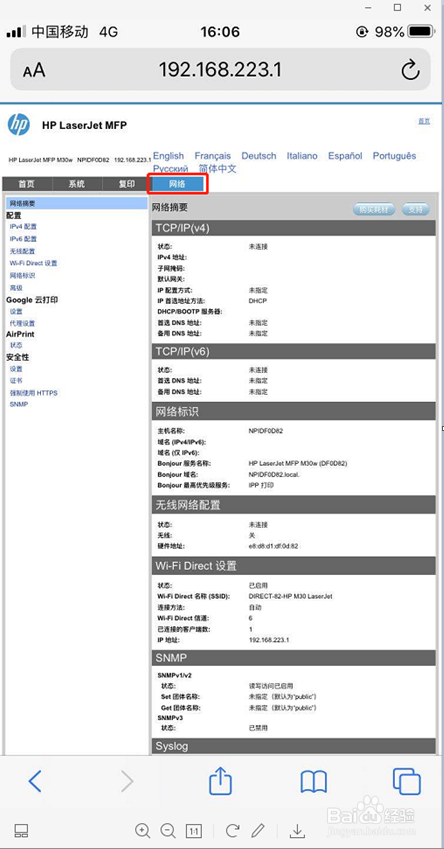Click the HP logo
Image resolution: width=444 pixels, height=849 pixels.
[x=19, y=125]
